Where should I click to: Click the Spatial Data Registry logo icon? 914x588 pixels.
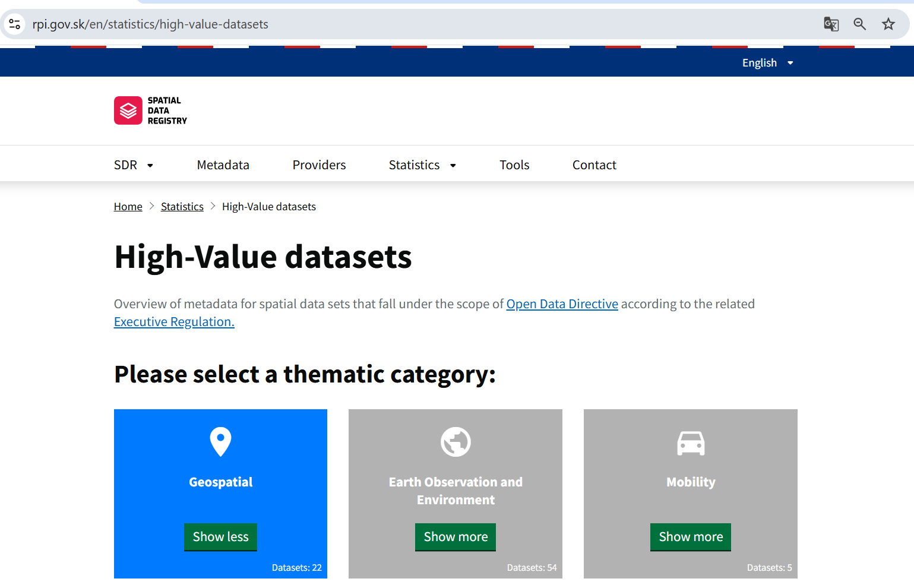(128, 110)
